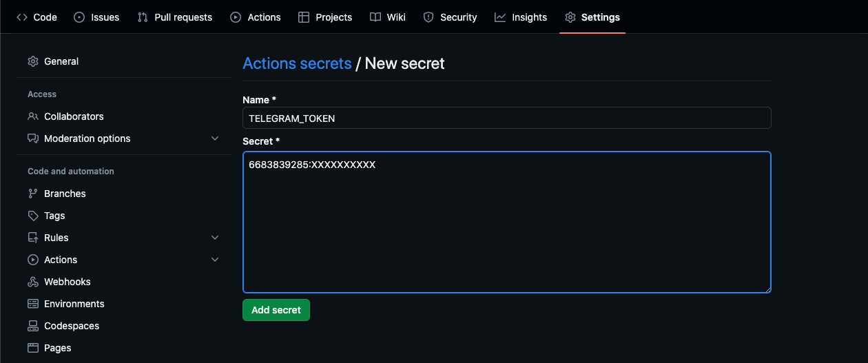
Task: Go to the Security tab
Action: [450, 17]
